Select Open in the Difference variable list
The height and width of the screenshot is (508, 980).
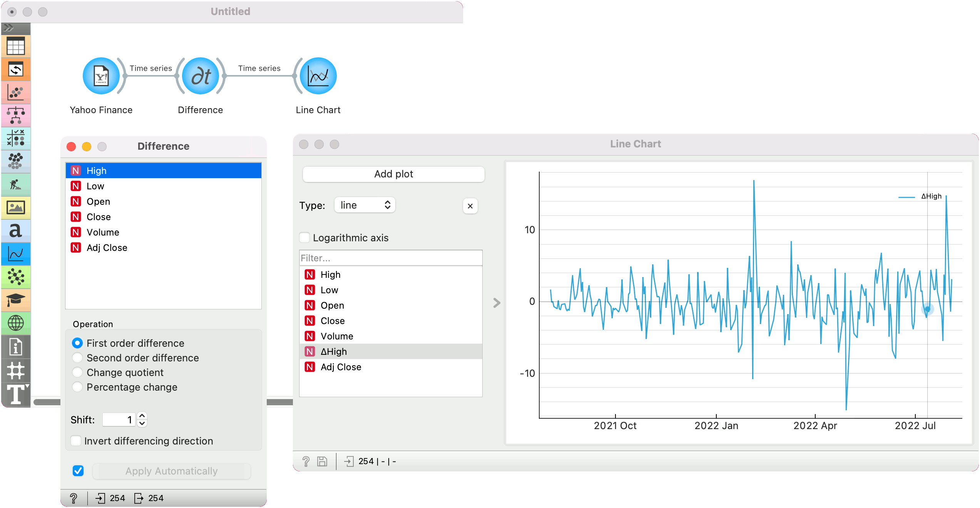pyautogui.click(x=164, y=201)
